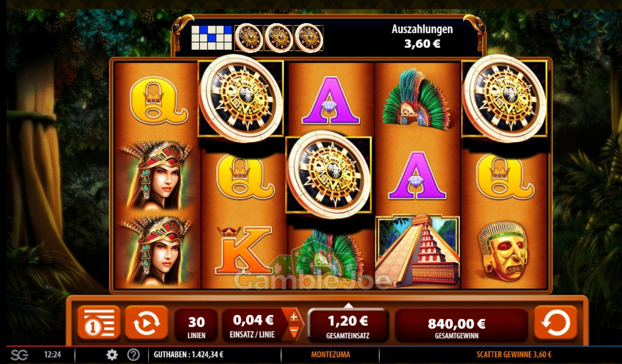Open the help question mark icon

(133, 355)
